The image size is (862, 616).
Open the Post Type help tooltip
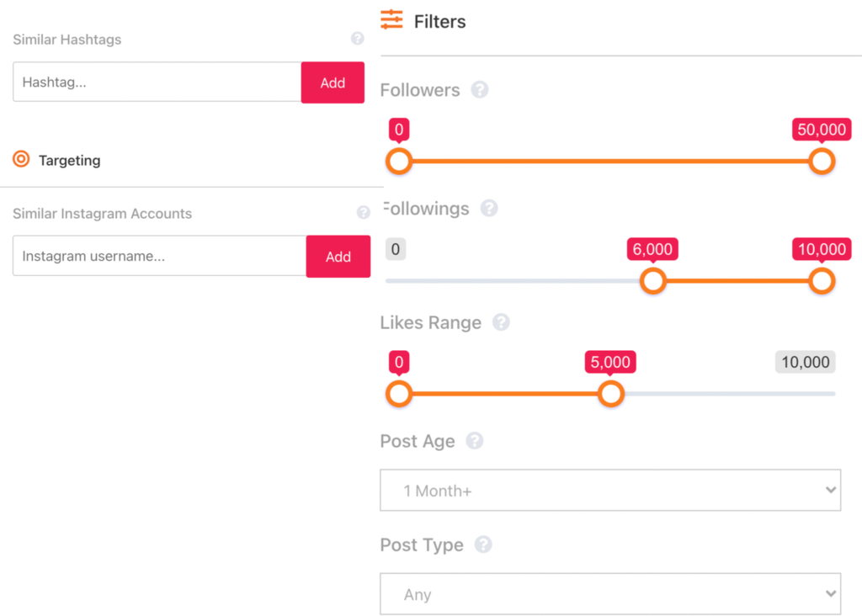(483, 544)
